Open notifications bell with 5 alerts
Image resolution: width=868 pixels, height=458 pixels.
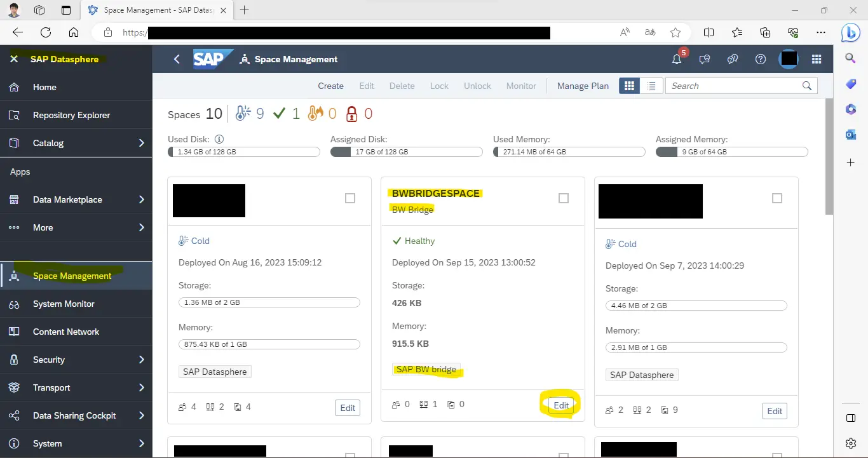pos(677,58)
